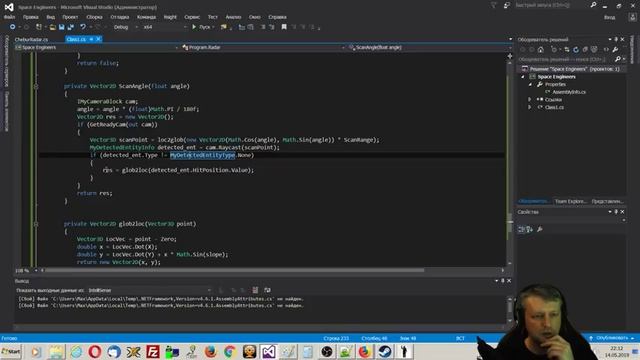Click the Пуск start button
Image resolution: width=640 pixels, height=360 pixels.
[x=203, y=27]
